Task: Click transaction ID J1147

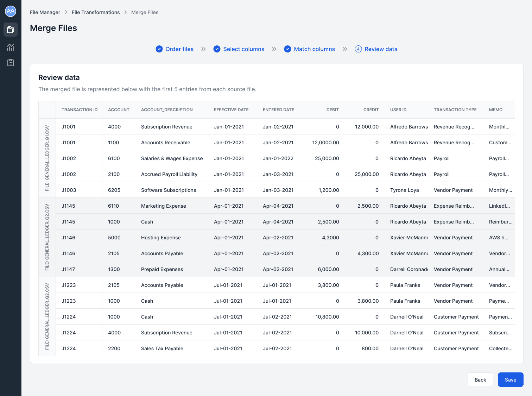Action: point(68,269)
